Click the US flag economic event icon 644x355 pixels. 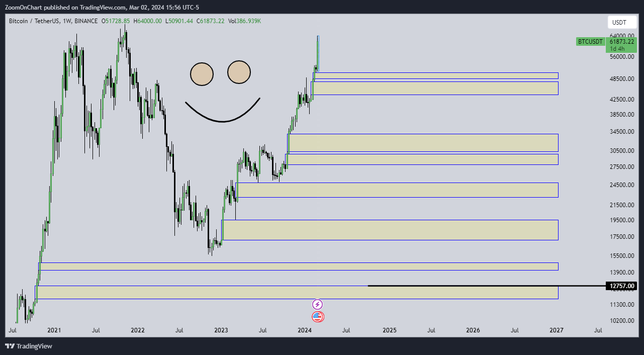[318, 317]
